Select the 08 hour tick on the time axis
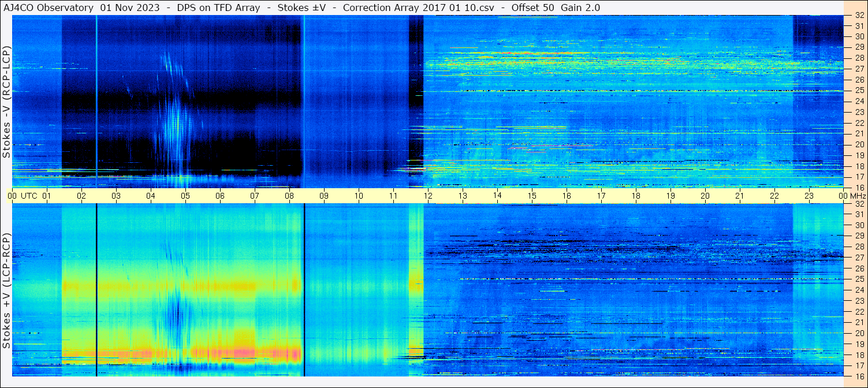Screen dimensions: 868x388 point(289,196)
